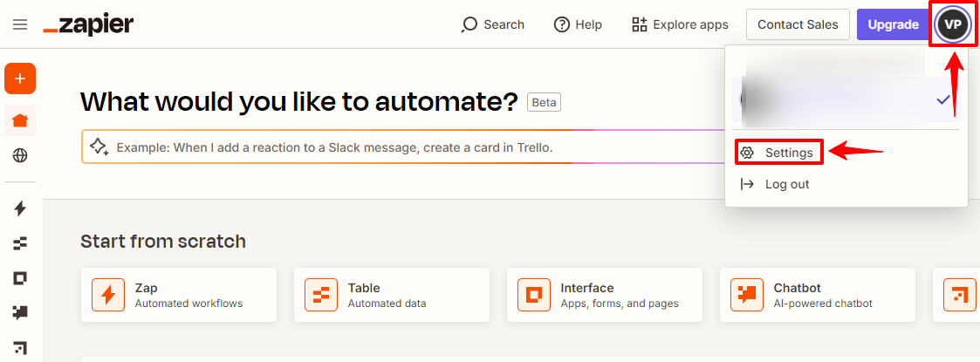Click the purple Upgrade button
The width and height of the screenshot is (980, 362).
[x=893, y=25]
